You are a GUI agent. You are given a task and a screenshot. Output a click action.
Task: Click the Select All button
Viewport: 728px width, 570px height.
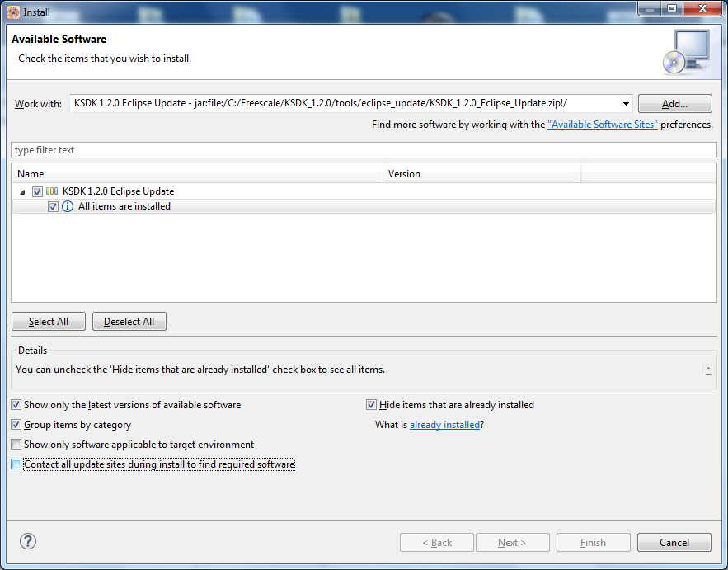tap(49, 322)
